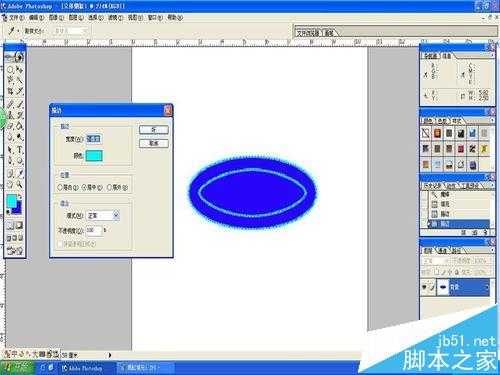The image size is (500, 375).
Task: Confirm the Stroke dialog with OK (好)
Action: point(154,130)
